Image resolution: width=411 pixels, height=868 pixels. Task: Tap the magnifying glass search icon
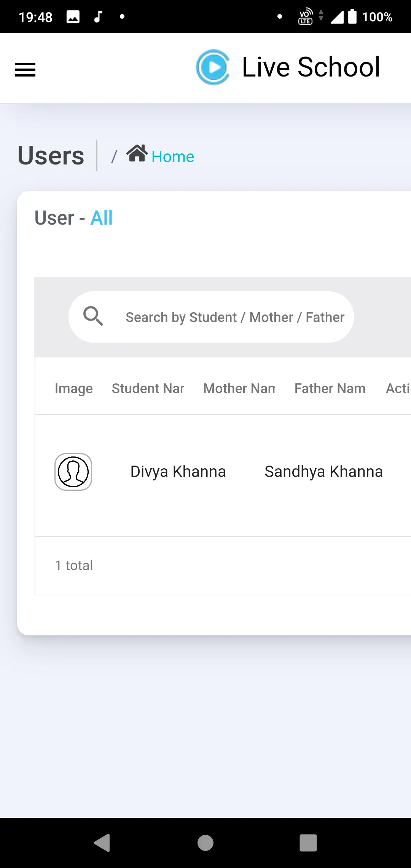pyautogui.click(x=93, y=316)
